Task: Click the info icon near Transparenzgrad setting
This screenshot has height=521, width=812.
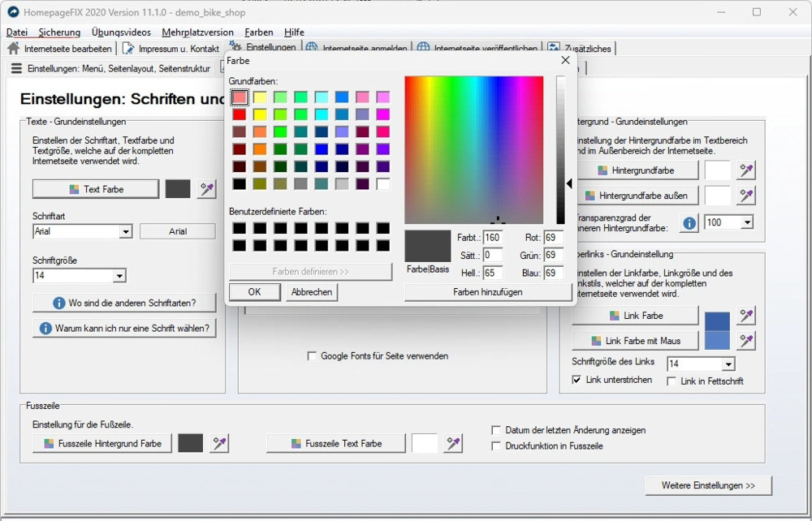Action: pos(688,222)
